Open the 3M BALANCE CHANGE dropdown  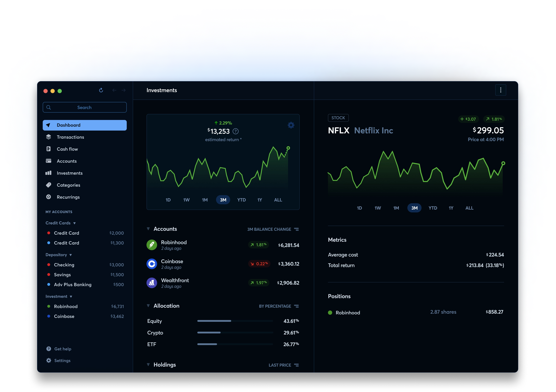point(273,229)
